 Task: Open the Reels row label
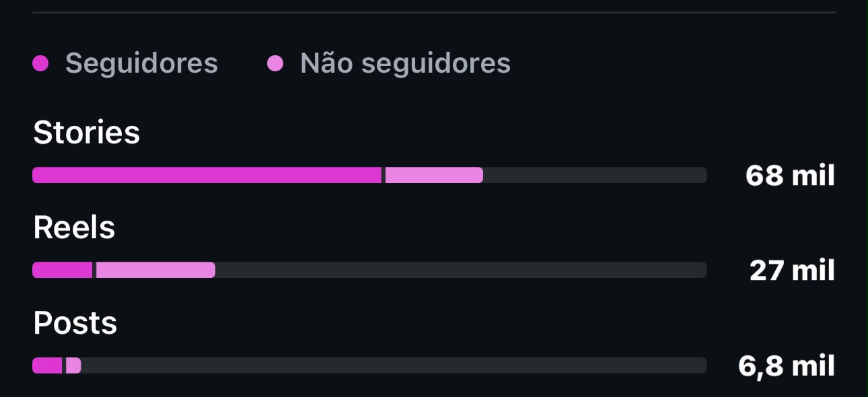[x=74, y=227]
